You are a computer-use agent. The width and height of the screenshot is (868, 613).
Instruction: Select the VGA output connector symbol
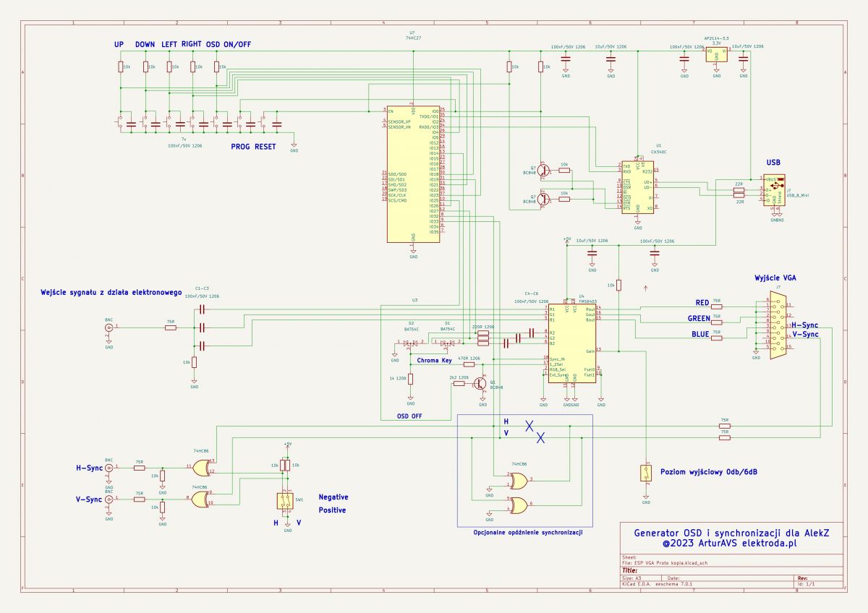[x=778, y=327]
